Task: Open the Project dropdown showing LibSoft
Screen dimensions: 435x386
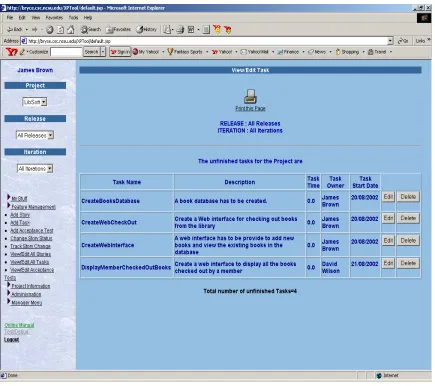Action: click(x=35, y=102)
